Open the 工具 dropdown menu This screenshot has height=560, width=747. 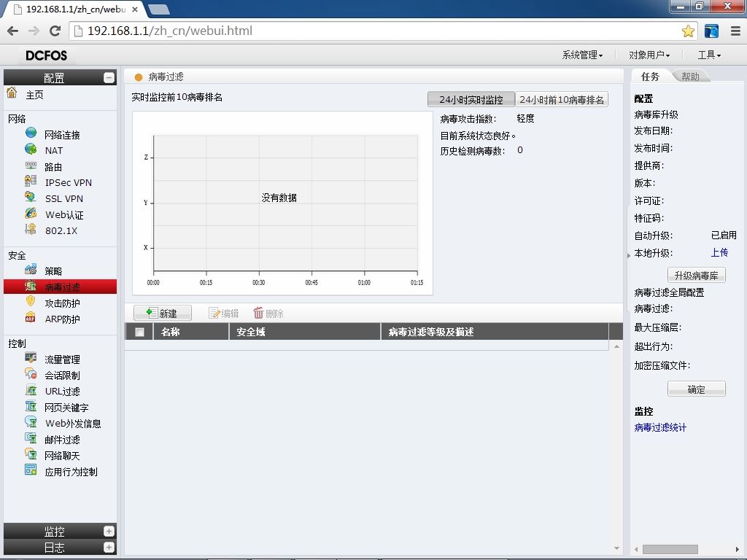(x=709, y=55)
